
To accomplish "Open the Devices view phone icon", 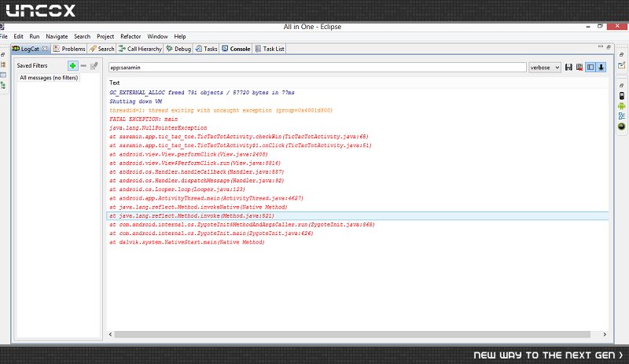I will click(621, 96).
